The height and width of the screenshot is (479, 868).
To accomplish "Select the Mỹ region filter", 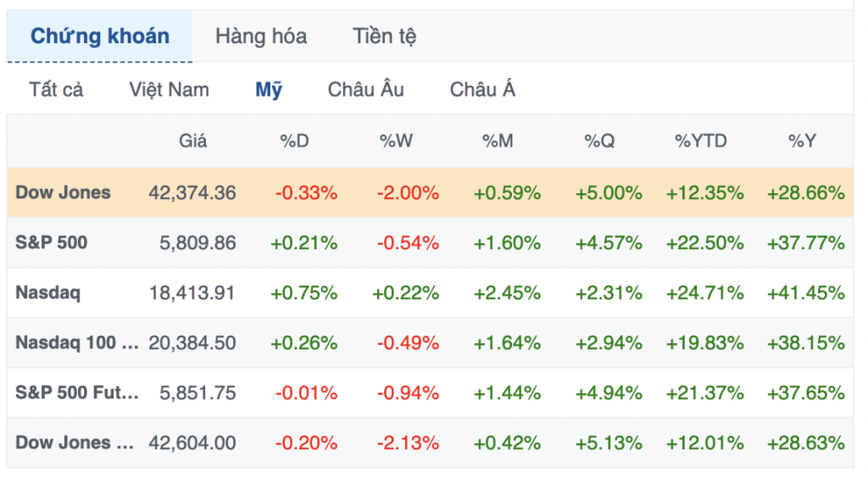I will tap(269, 90).
